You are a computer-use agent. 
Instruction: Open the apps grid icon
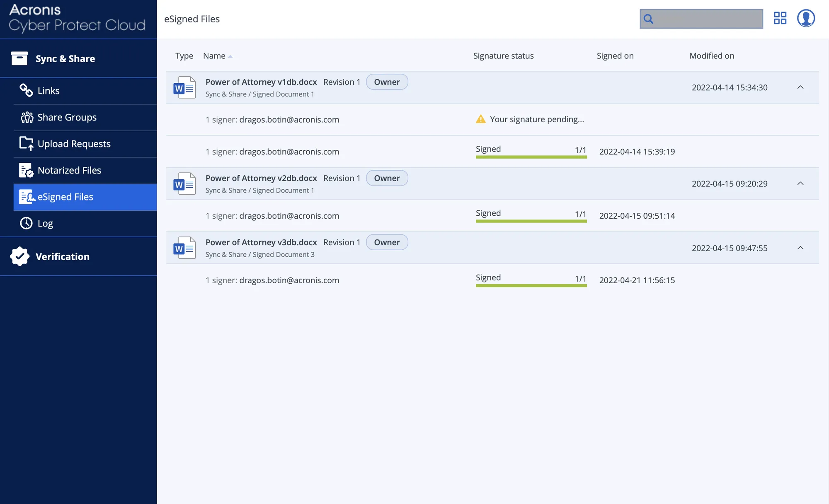click(x=780, y=19)
